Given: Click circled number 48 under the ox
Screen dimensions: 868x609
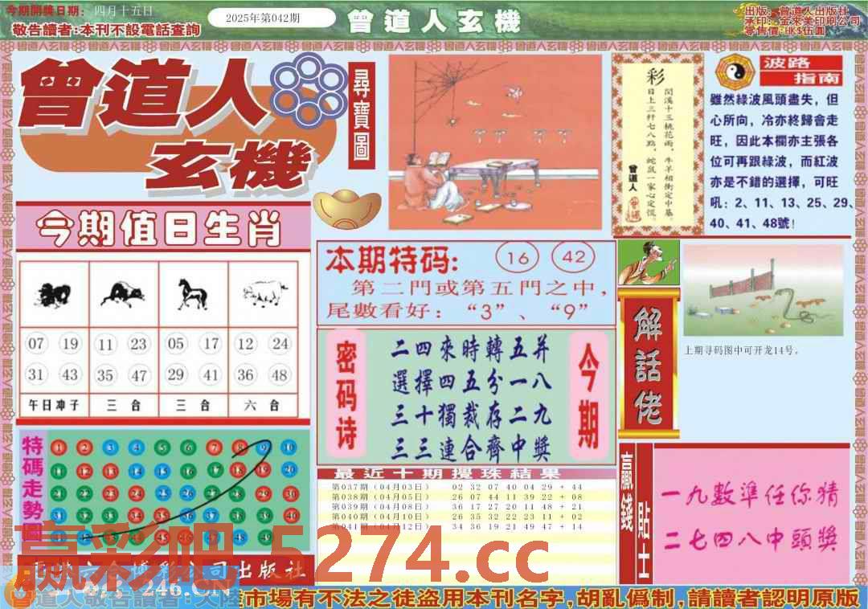Looking at the screenshot, I should point(280,375).
